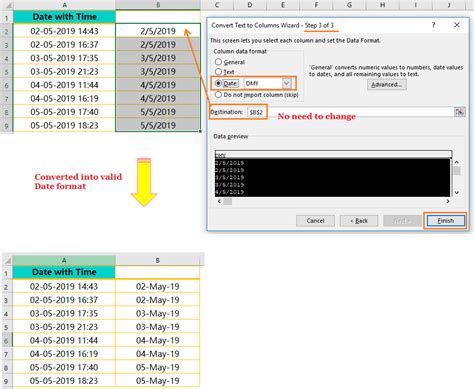Click the B2 cell showing 2/5/2019
Viewport: 474px width, 389px height.
(x=158, y=31)
